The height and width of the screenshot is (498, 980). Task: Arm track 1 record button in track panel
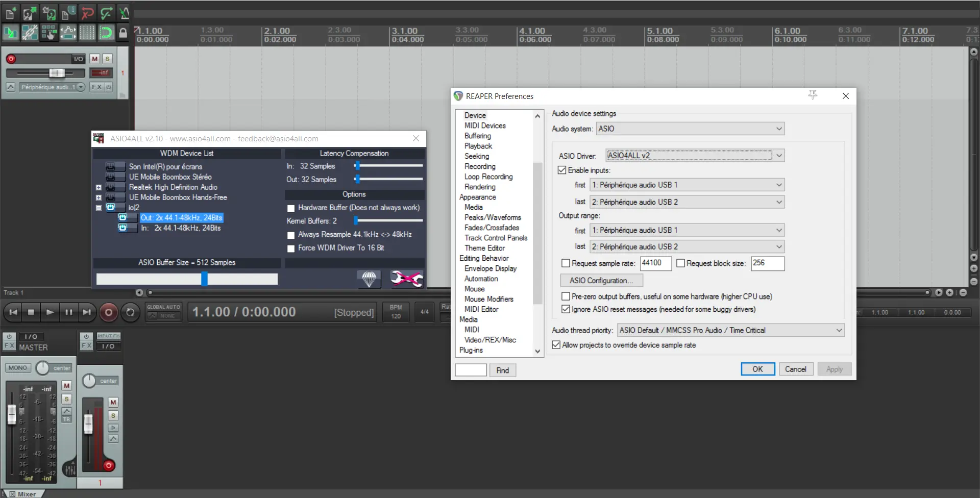click(x=11, y=59)
